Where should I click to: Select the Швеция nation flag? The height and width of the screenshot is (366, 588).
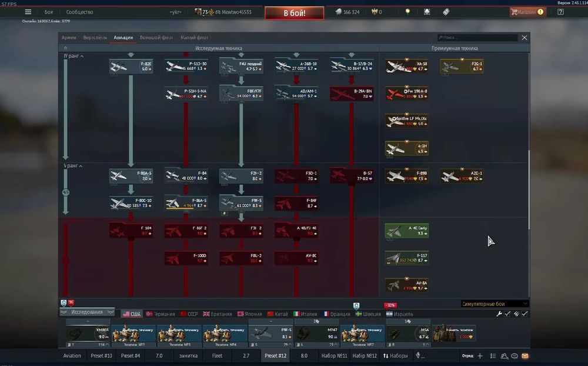pos(368,314)
